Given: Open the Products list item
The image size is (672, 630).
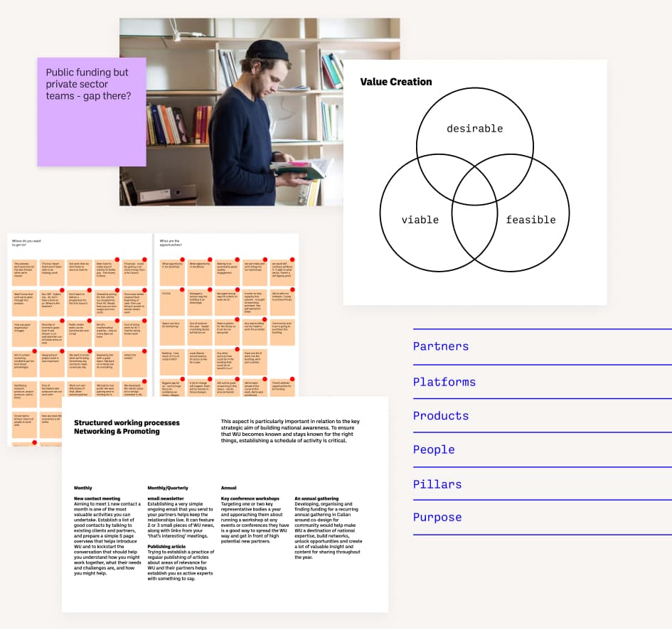Looking at the screenshot, I should click(542, 416).
